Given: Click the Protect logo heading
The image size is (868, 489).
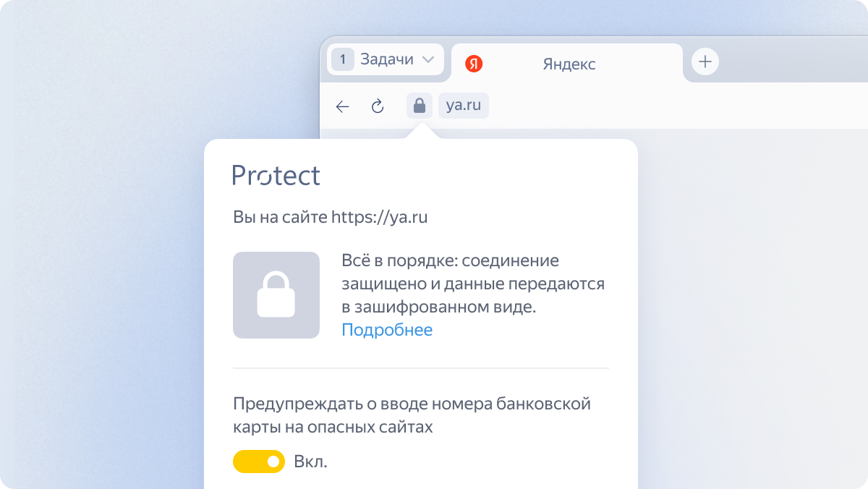Looking at the screenshot, I should tap(276, 175).
